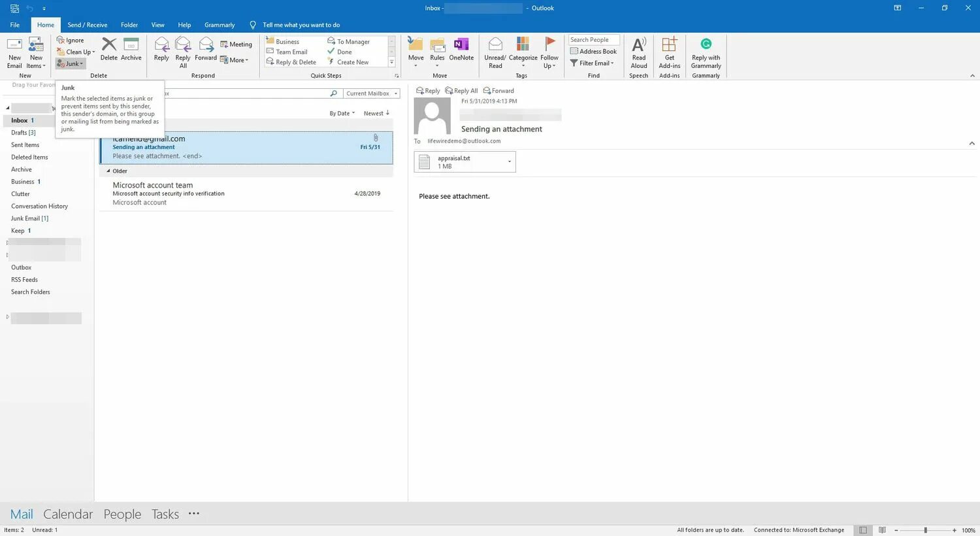The image size is (980, 536).
Task: Click Reply with Grammarly
Action: [706, 53]
